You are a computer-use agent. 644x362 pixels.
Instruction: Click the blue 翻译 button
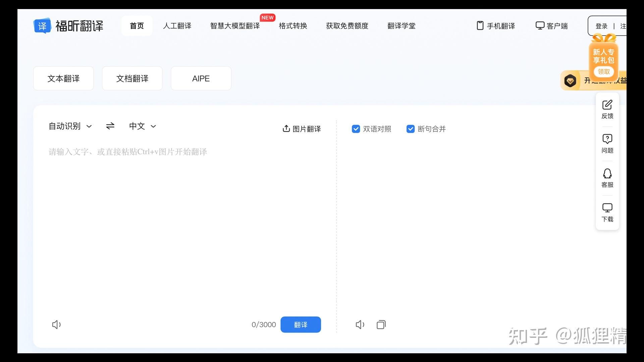coord(301,324)
